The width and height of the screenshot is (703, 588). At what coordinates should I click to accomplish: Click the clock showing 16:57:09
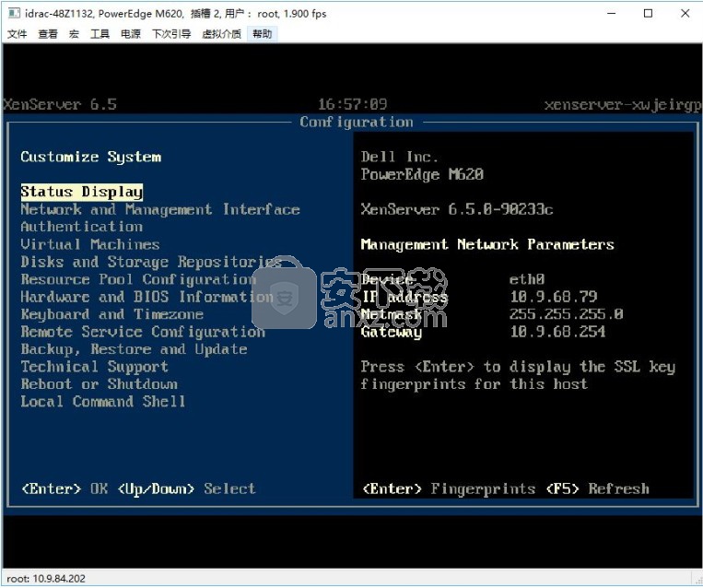tap(352, 104)
